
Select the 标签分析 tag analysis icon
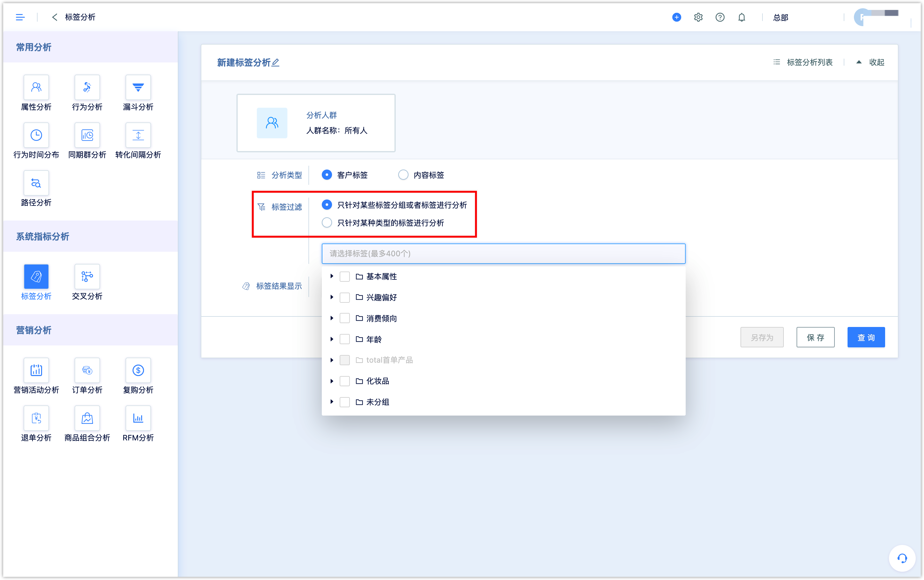point(36,277)
